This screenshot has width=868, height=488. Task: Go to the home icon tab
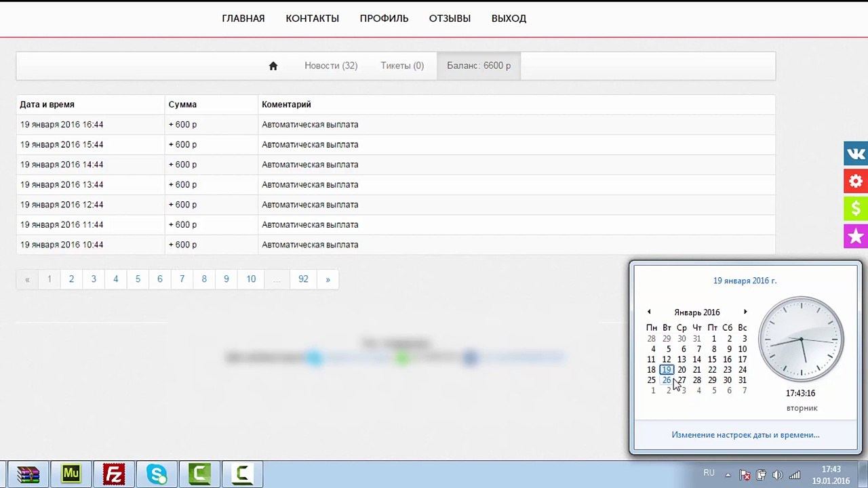pos(273,66)
